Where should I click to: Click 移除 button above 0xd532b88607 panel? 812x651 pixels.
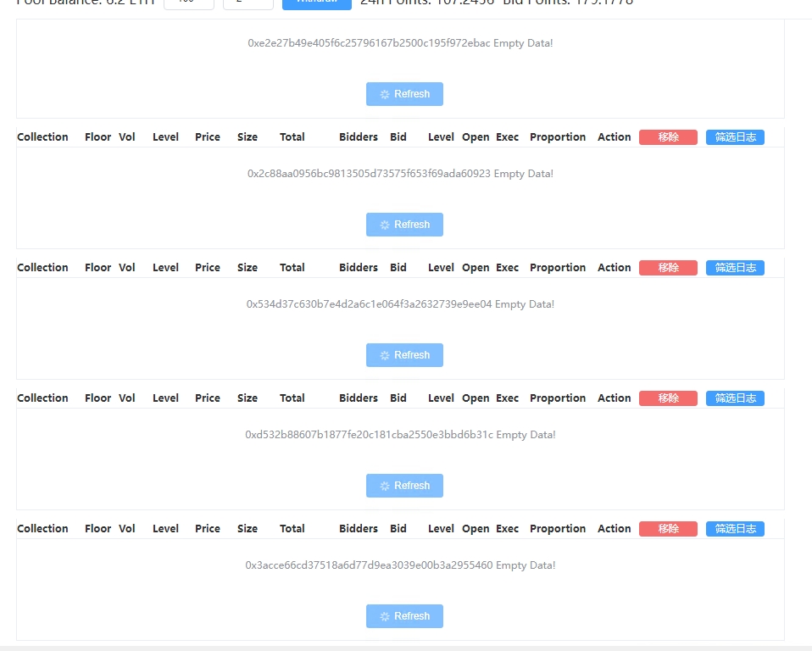668,398
